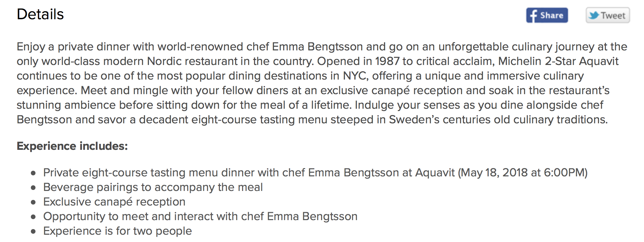Click the Beverage pairings bullet item
This screenshot has width=644, height=242.
(x=153, y=187)
